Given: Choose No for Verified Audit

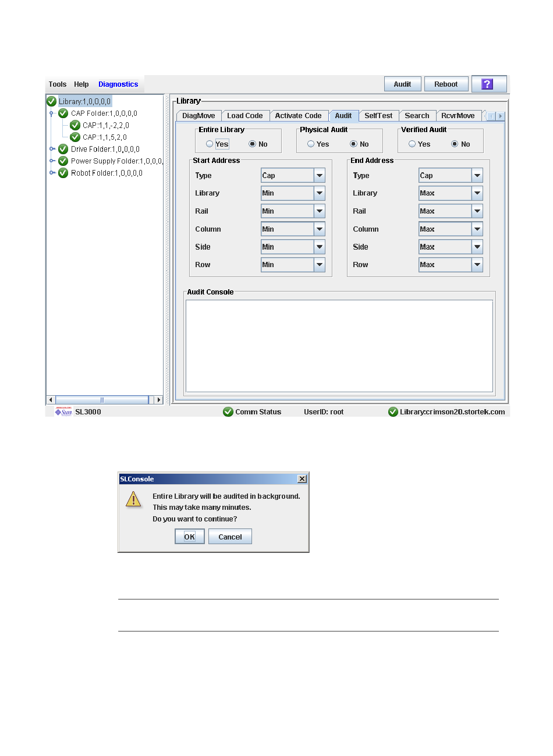Looking at the screenshot, I should pyautogui.click(x=455, y=144).
